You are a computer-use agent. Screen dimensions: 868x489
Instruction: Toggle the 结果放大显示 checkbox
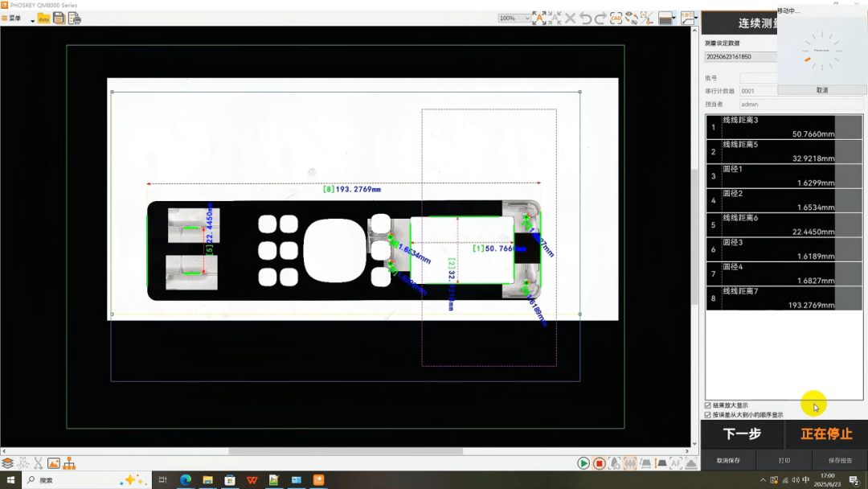[x=707, y=405]
